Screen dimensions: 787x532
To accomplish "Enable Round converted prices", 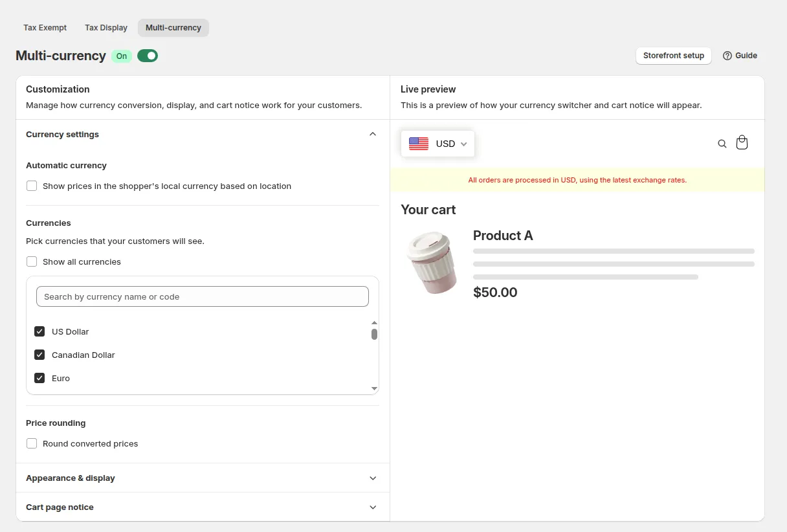I will coord(32,443).
